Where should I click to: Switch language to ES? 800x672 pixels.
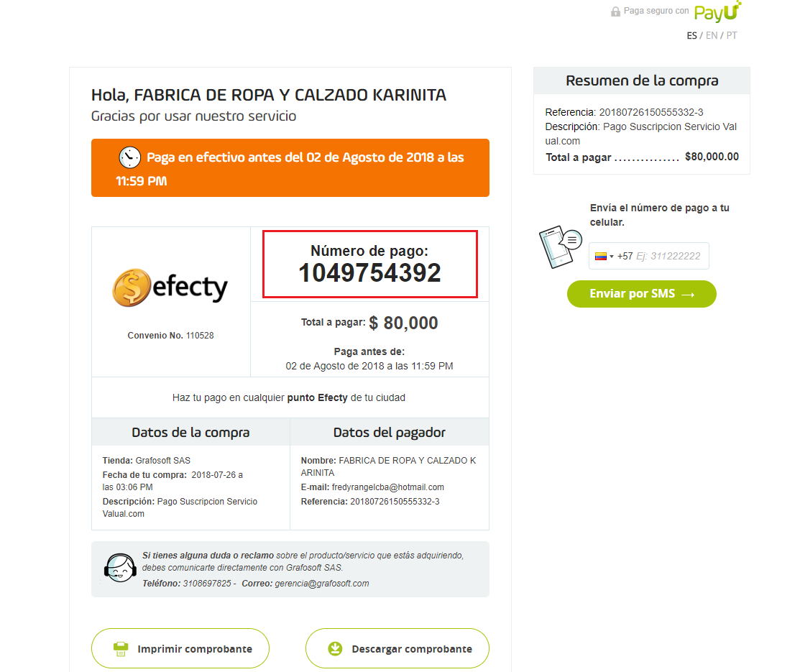pyautogui.click(x=691, y=35)
